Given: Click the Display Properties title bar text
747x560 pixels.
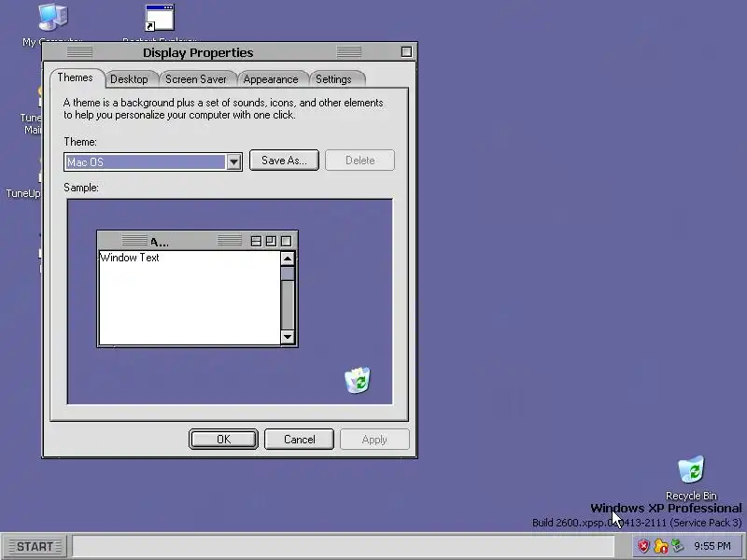Looking at the screenshot, I should [x=198, y=52].
